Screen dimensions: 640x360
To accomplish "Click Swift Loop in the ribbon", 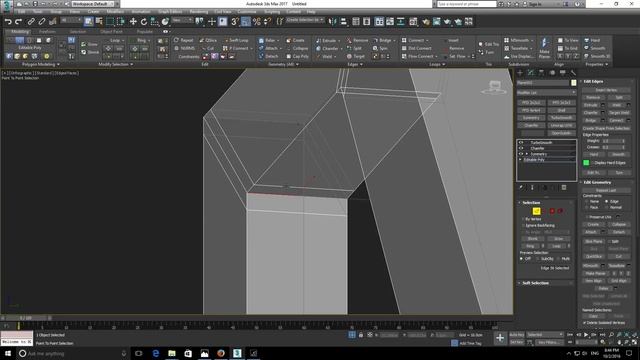I will pyautogui.click(x=236, y=40).
